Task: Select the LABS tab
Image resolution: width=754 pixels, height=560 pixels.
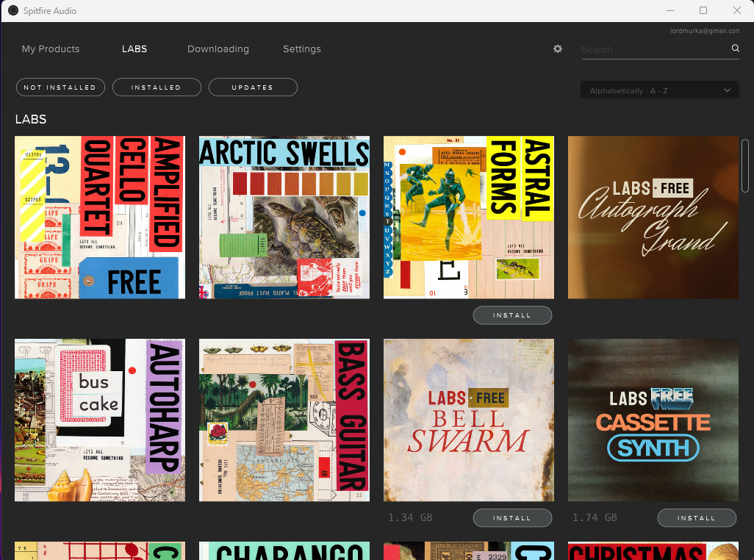Action: [x=134, y=49]
